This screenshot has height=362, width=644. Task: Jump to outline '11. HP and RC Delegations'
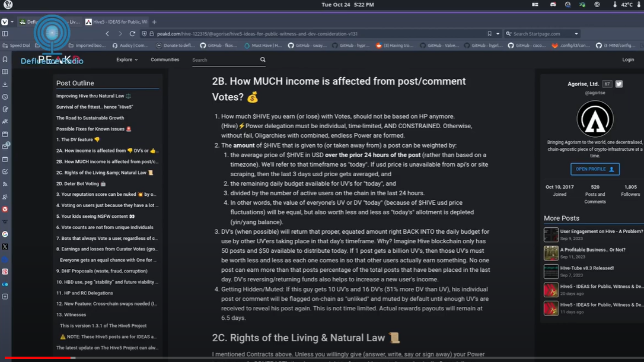coord(85,293)
